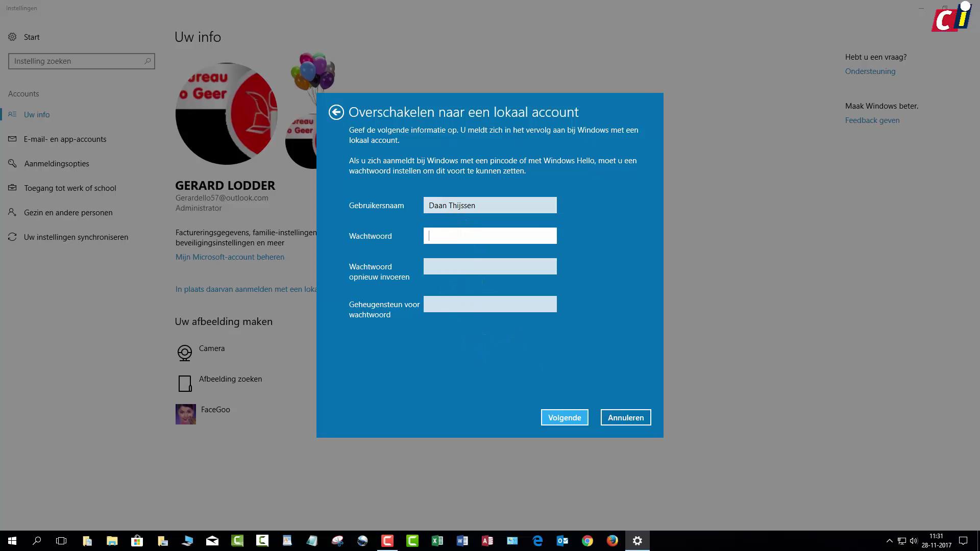Open E-mail- en app-accounts settings

(65, 139)
